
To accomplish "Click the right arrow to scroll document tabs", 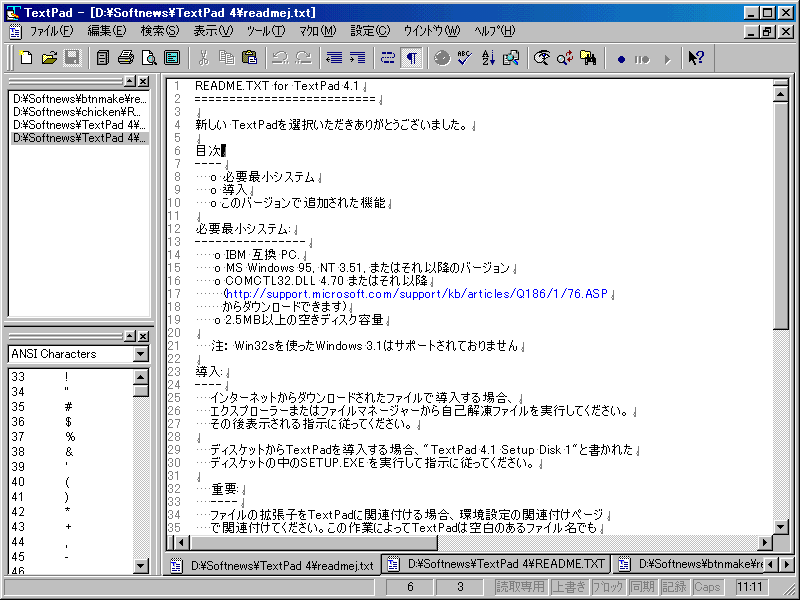I will [786, 564].
